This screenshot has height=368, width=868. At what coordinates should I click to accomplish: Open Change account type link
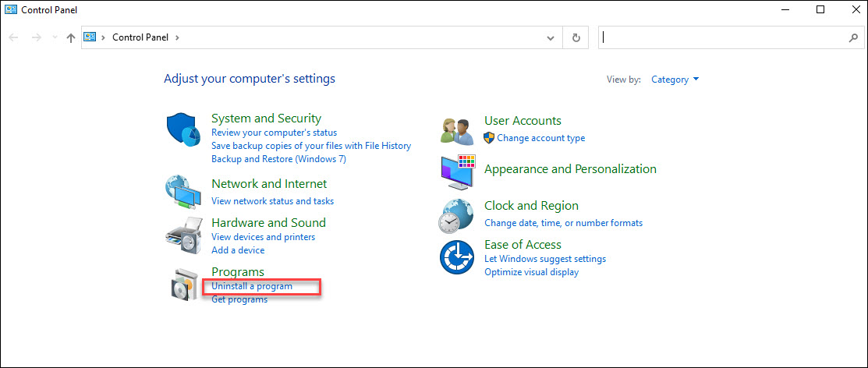click(x=540, y=138)
